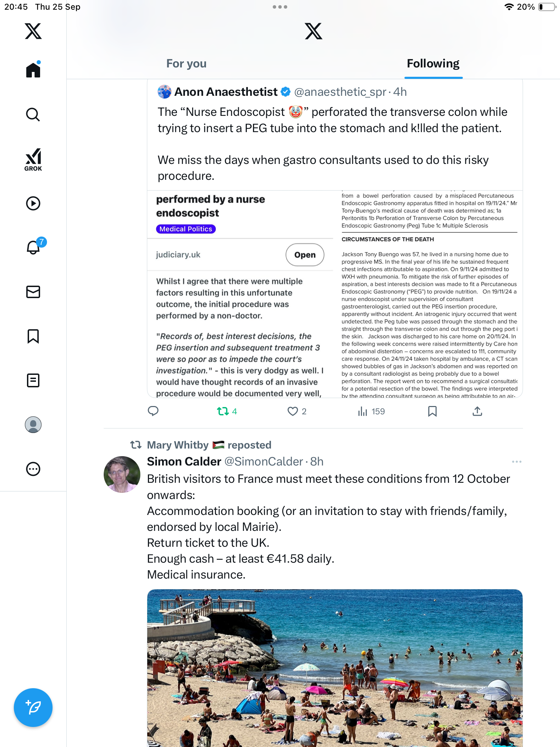Open more options on Simon Calder post
Screen dimensions: 560x747
click(x=516, y=462)
